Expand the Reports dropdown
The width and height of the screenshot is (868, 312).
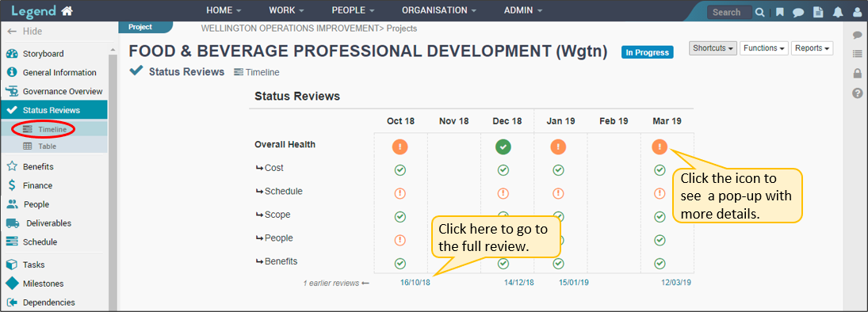(812, 48)
